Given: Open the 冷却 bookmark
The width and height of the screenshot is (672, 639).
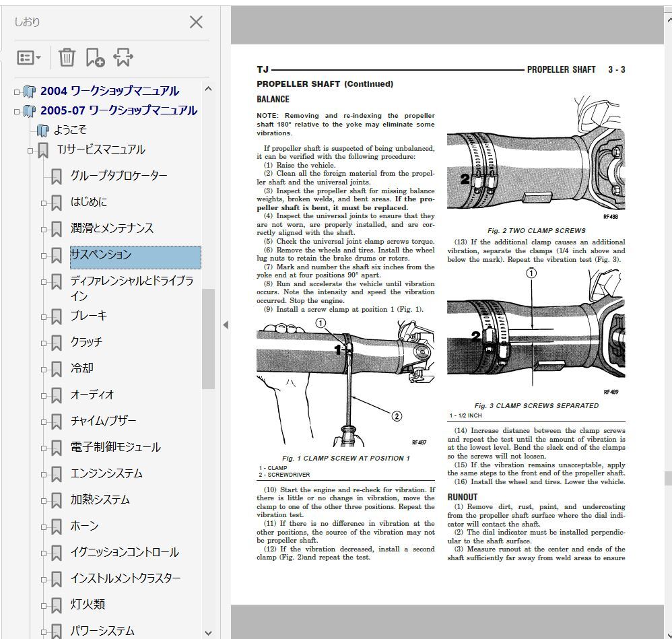Looking at the screenshot, I should pos(82,368).
